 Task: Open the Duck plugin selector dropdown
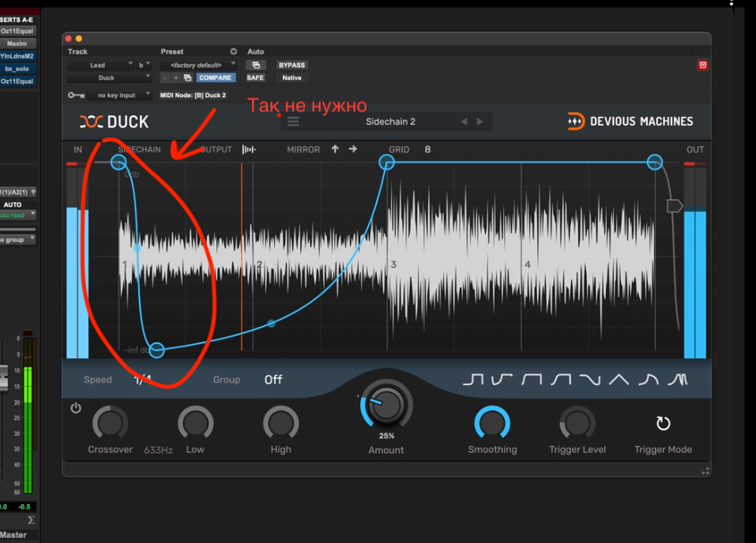coord(109,77)
